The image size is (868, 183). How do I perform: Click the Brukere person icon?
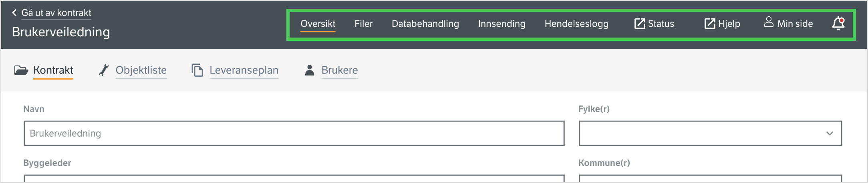tap(309, 70)
